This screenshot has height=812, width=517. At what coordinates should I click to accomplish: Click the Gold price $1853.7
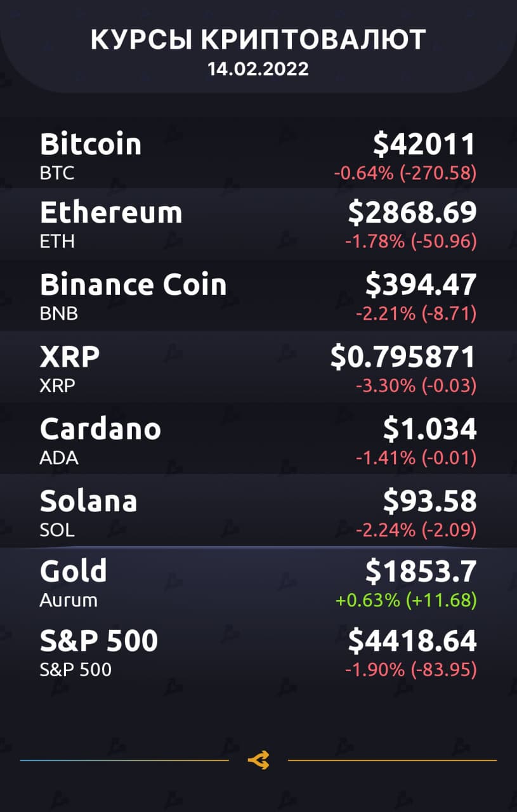[421, 572]
